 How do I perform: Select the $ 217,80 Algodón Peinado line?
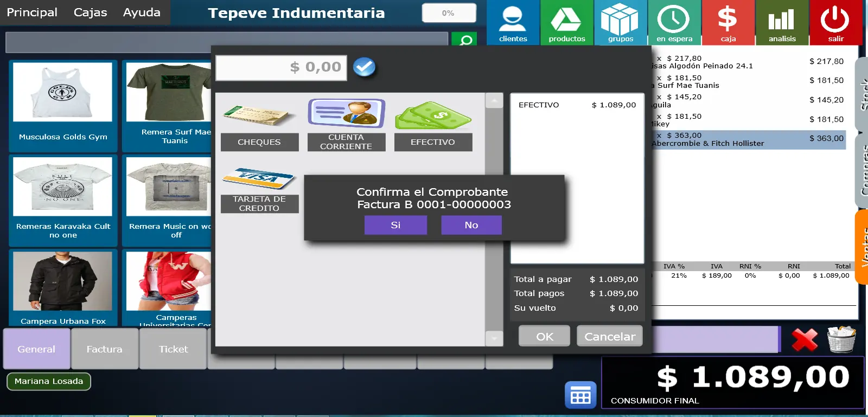click(x=748, y=62)
